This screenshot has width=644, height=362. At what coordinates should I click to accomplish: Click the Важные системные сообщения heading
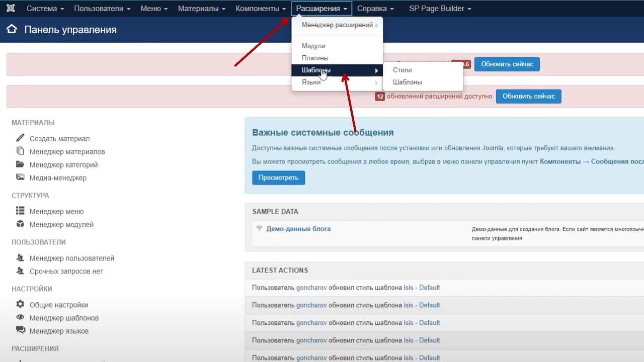323,133
